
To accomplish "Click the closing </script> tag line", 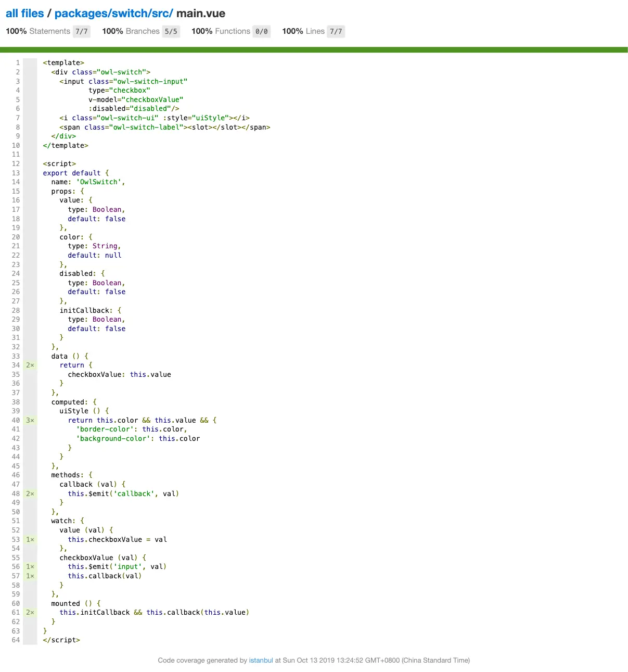I will point(61,640).
